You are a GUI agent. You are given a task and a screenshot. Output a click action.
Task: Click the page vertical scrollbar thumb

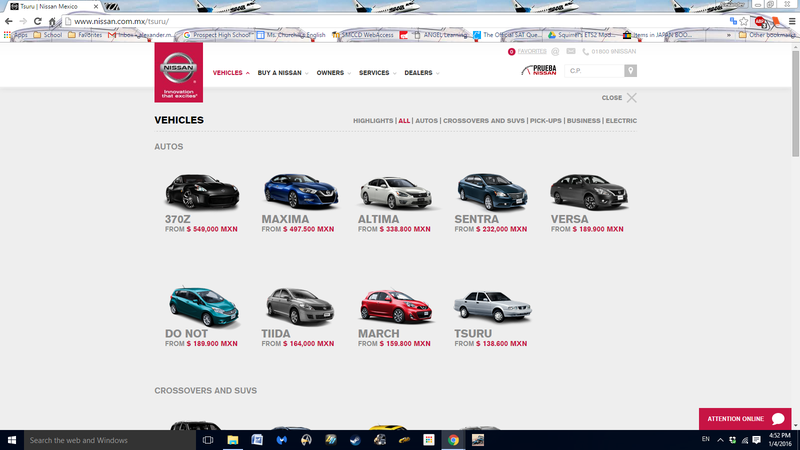point(795,104)
